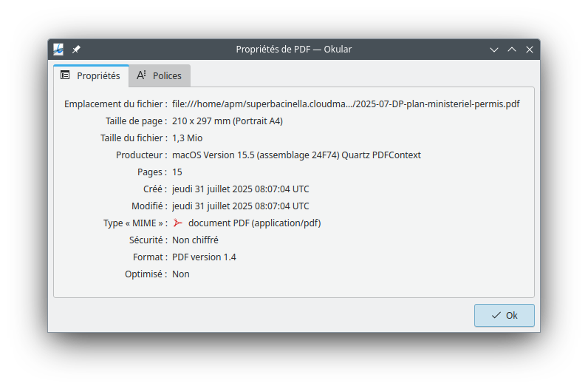
Task: Click the date next to Créé
Action: pyautogui.click(x=241, y=189)
